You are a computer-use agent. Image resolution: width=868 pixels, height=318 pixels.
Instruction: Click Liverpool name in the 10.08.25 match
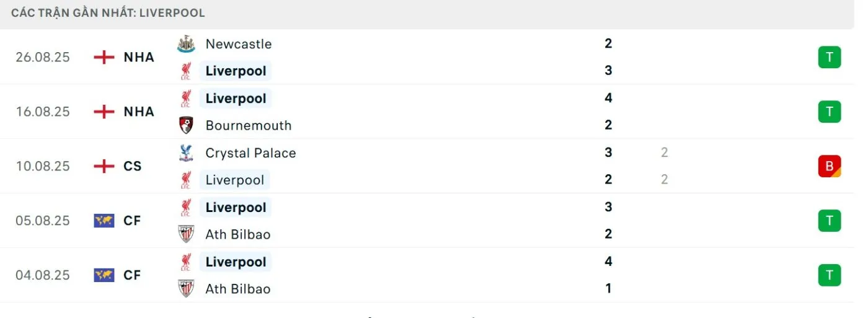235,180
